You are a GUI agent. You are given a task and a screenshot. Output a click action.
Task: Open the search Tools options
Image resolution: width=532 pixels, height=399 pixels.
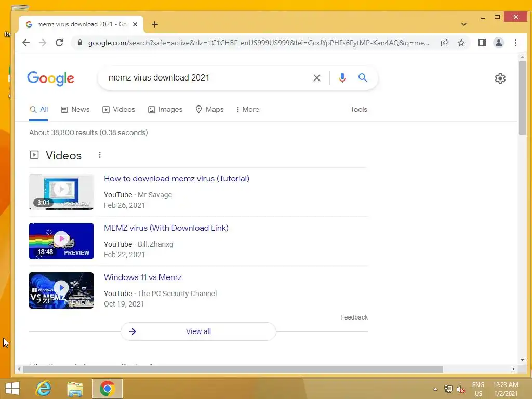tap(358, 109)
